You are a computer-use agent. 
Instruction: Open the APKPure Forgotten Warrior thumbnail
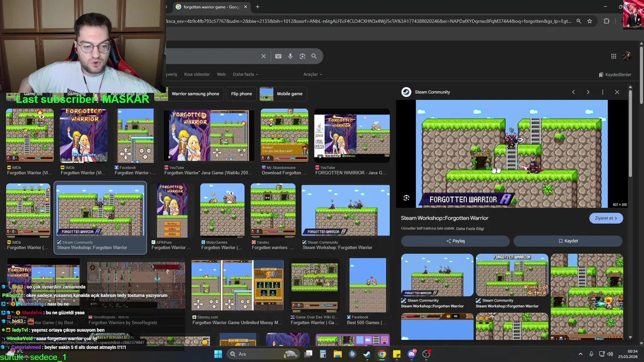click(172, 211)
